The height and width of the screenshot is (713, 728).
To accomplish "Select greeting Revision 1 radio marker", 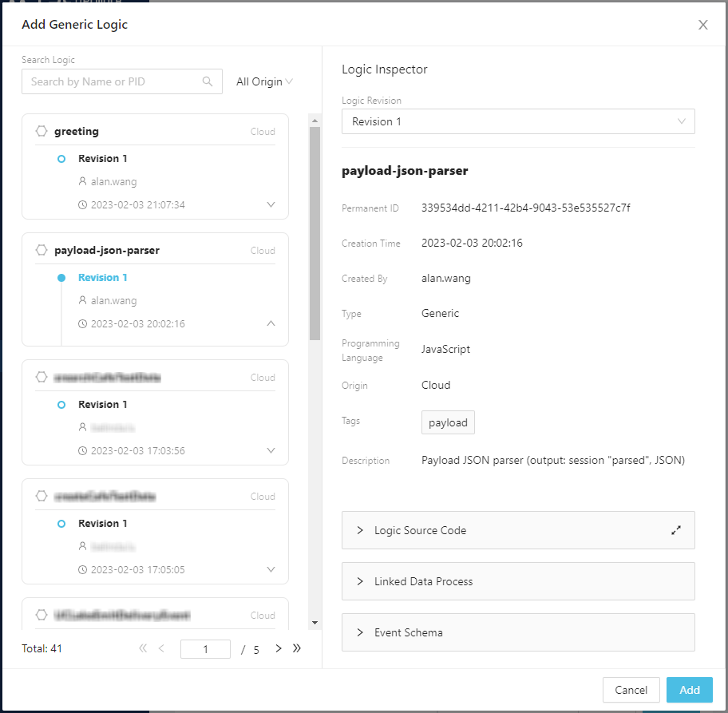I will [x=61, y=159].
